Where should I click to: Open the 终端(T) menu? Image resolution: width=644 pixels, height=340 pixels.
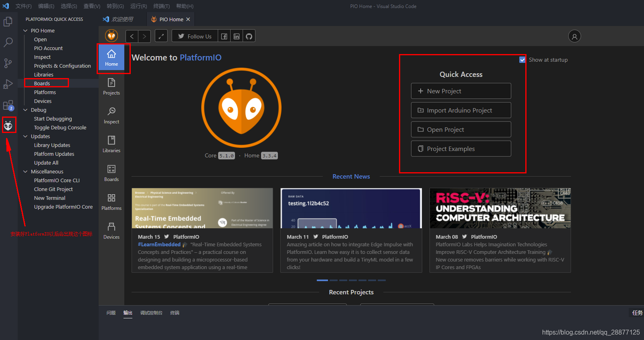[161, 6]
